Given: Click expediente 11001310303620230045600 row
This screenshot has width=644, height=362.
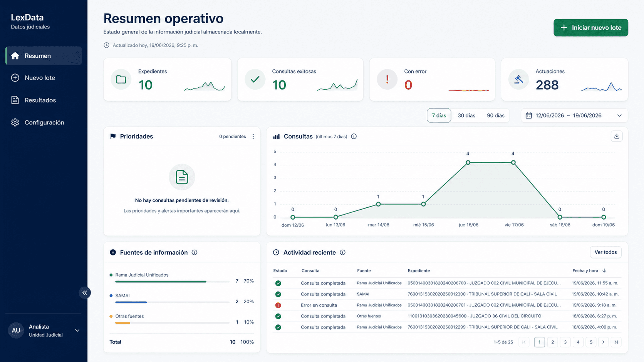Looking at the screenshot, I should (x=447, y=316).
